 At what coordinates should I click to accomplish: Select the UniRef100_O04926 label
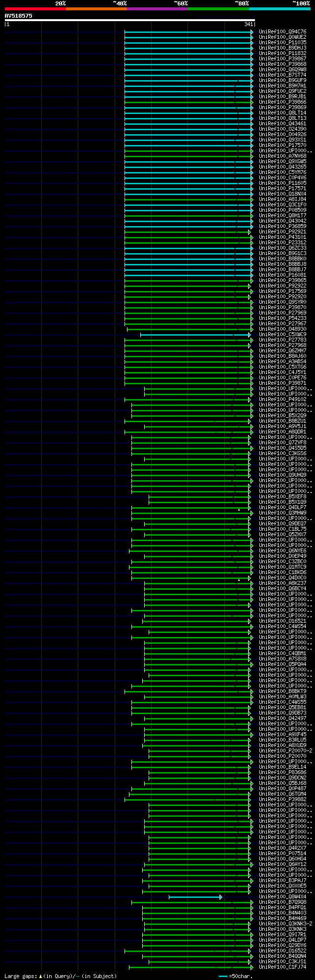283,135
